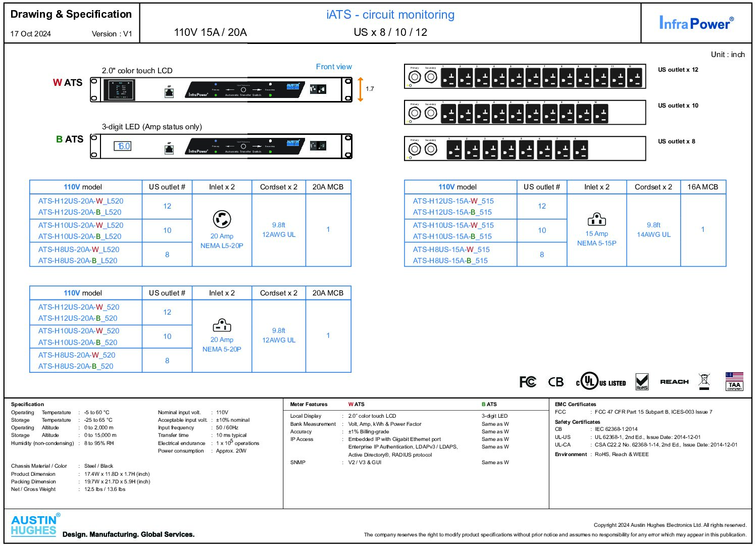Click the 'US outlet x 12' label
756x546 pixels.
tap(678, 70)
